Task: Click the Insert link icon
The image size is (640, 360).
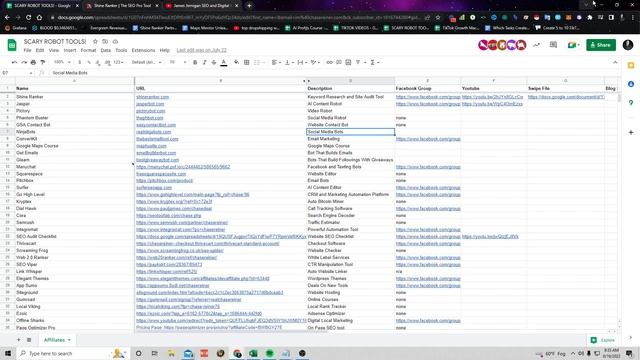Action: click(x=329, y=62)
